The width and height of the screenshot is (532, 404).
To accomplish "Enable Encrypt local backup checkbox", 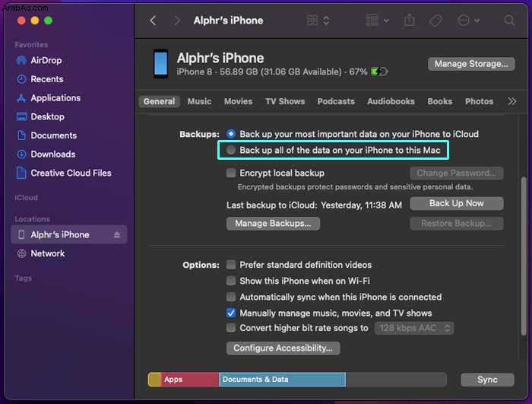I will pos(231,173).
